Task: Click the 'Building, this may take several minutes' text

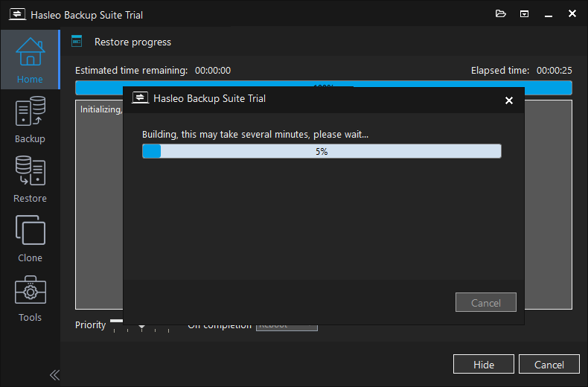Action: click(x=255, y=134)
